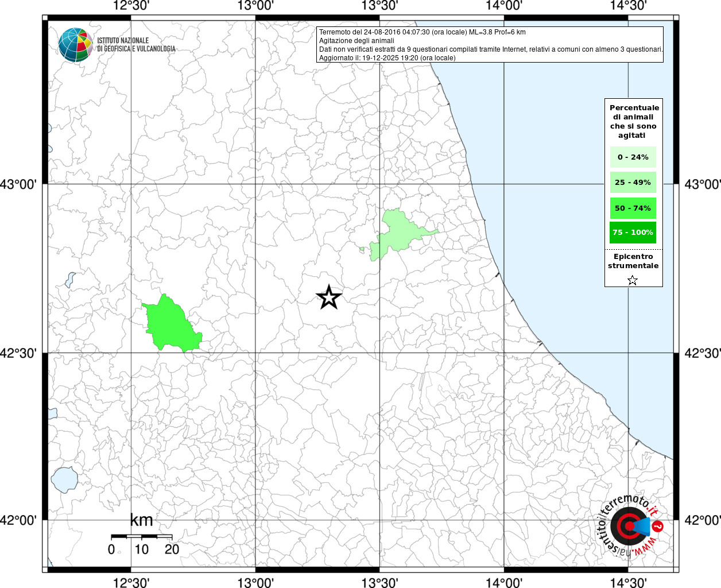Viewport: 721px width, 588px height.
Task: Click the bottom axis label 12°30'
Action: click(131, 583)
